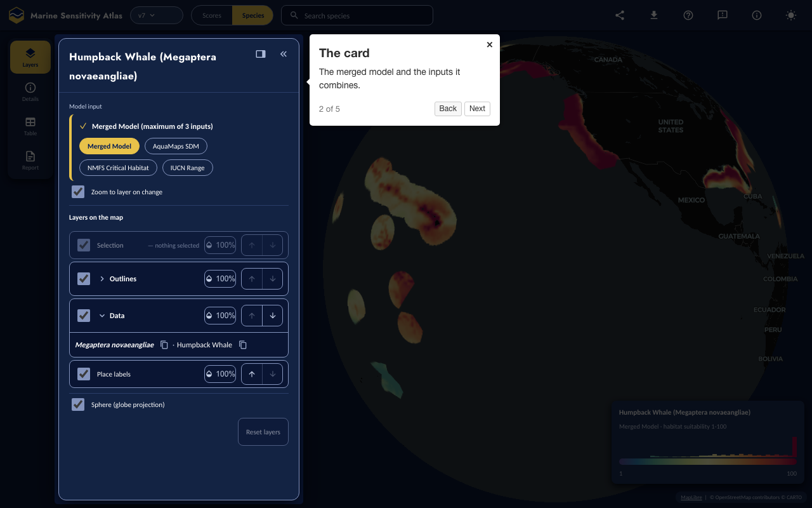Toggle the Data layer checkbox
The image size is (812, 508).
pyautogui.click(x=84, y=316)
